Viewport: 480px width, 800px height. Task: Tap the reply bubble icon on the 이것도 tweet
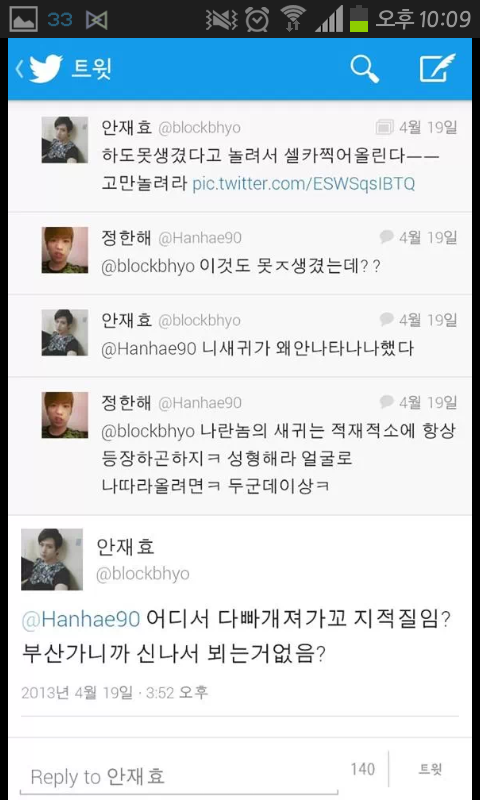(x=387, y=237)
